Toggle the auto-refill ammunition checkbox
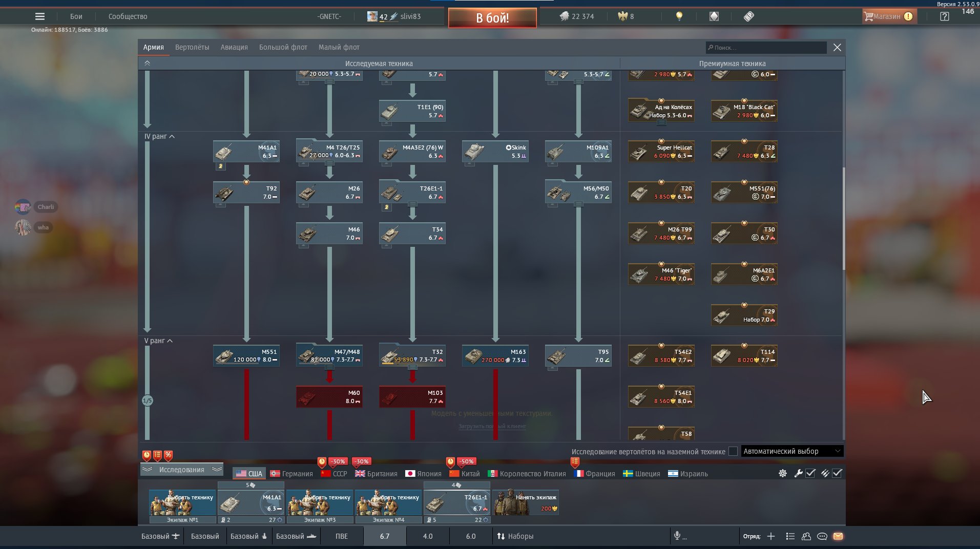980x549 pixels. [x=837, y=473]
